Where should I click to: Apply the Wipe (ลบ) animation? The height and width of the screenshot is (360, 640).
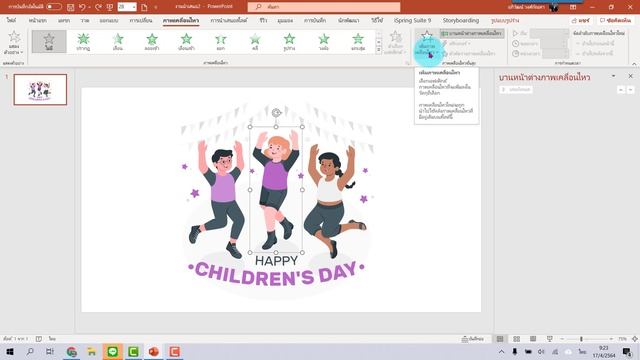point(255,42)
